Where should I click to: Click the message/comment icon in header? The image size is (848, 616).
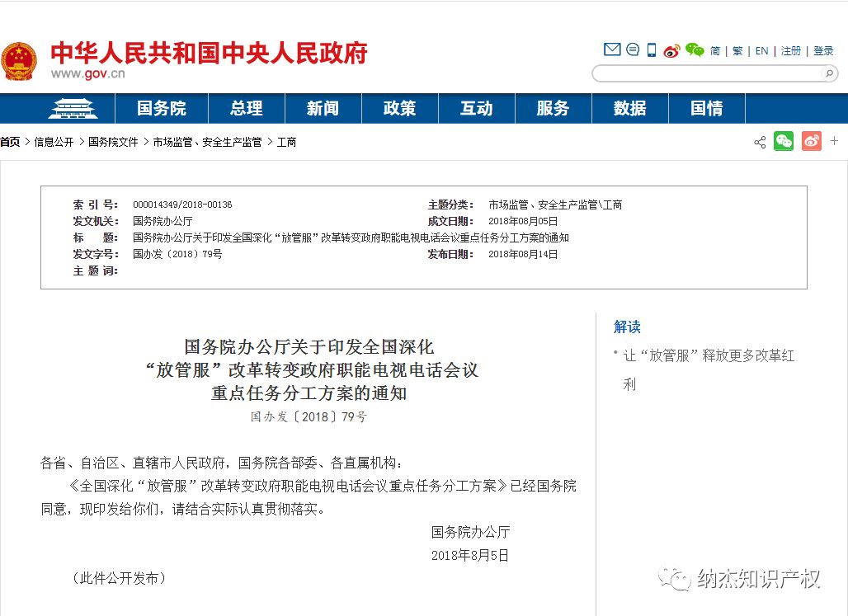(x=633, y=49)
